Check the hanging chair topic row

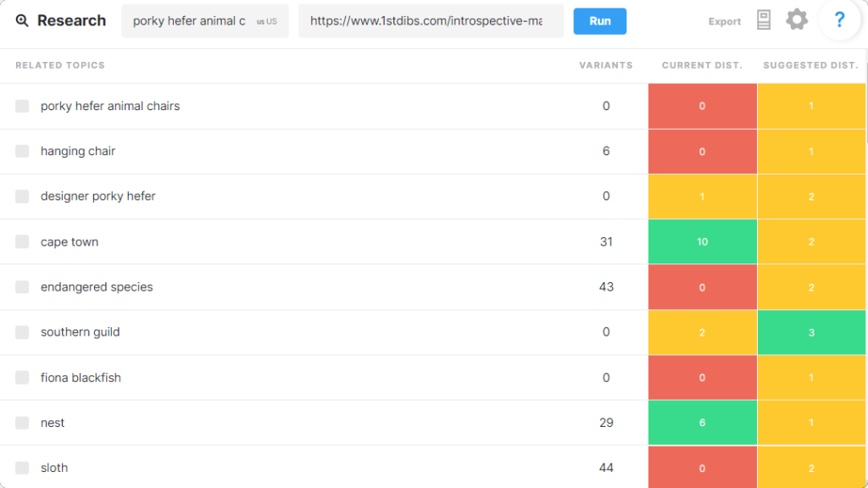(21, 151)
